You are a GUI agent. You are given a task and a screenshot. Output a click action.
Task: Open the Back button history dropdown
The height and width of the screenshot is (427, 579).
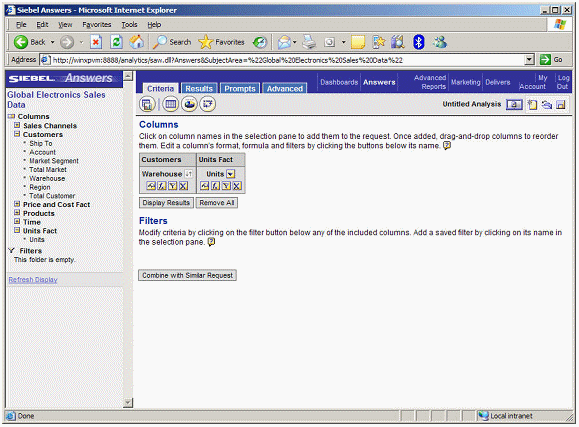[52, 42]
